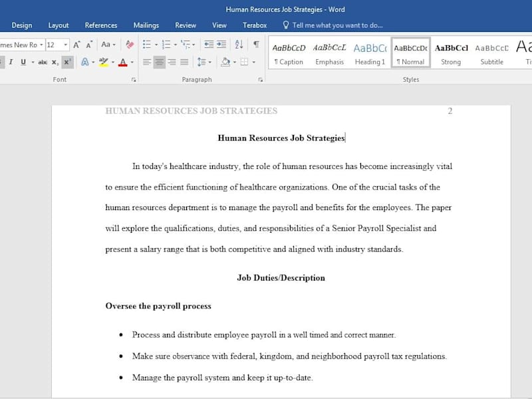Go to the Review tab
This screenshot has height=399, width=532.
[186, 25]
